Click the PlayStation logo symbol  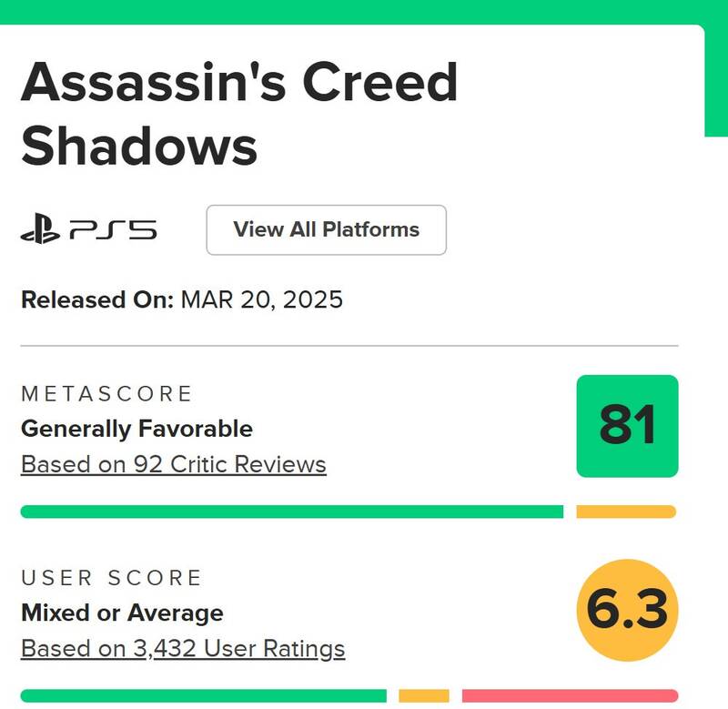coord(42,231)
